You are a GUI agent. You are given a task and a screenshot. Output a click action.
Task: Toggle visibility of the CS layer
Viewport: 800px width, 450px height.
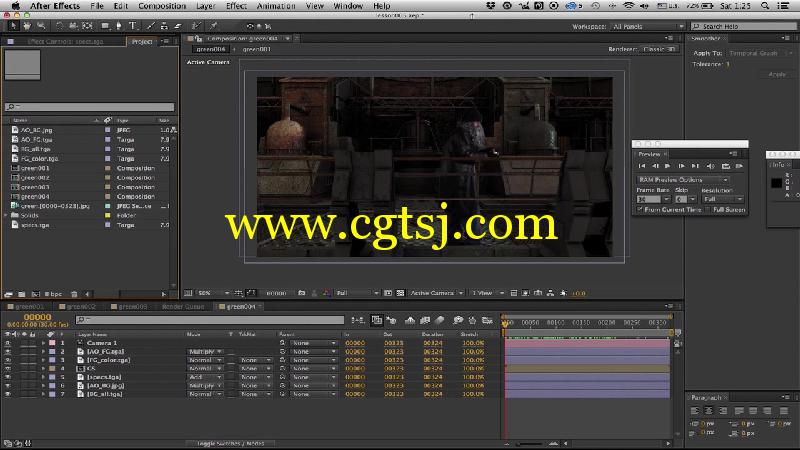[8, 368]
